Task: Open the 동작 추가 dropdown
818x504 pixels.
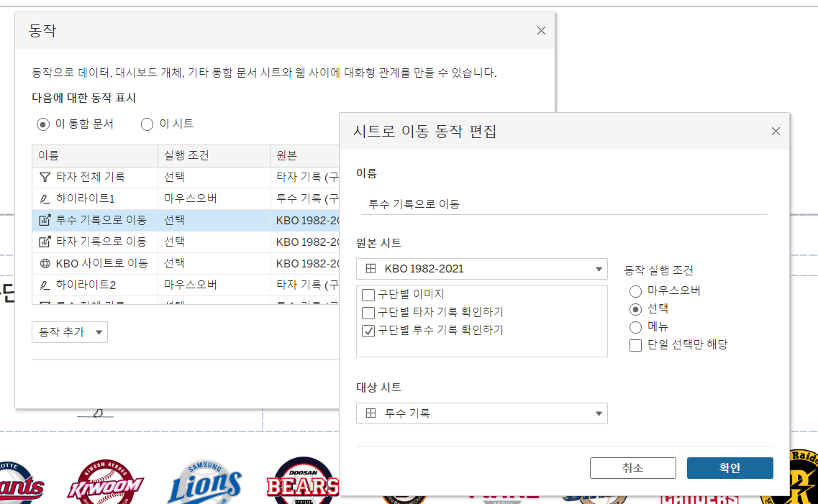Action: coord(70,332)
